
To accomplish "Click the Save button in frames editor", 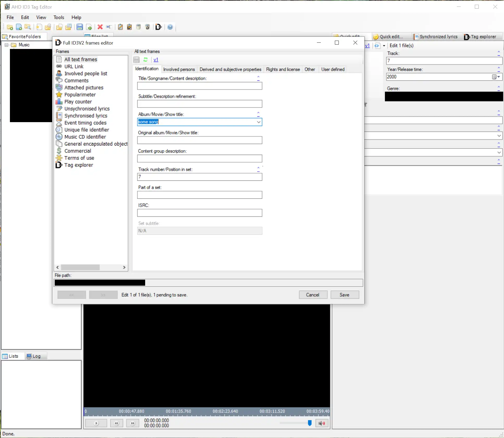I will [345, 295].
